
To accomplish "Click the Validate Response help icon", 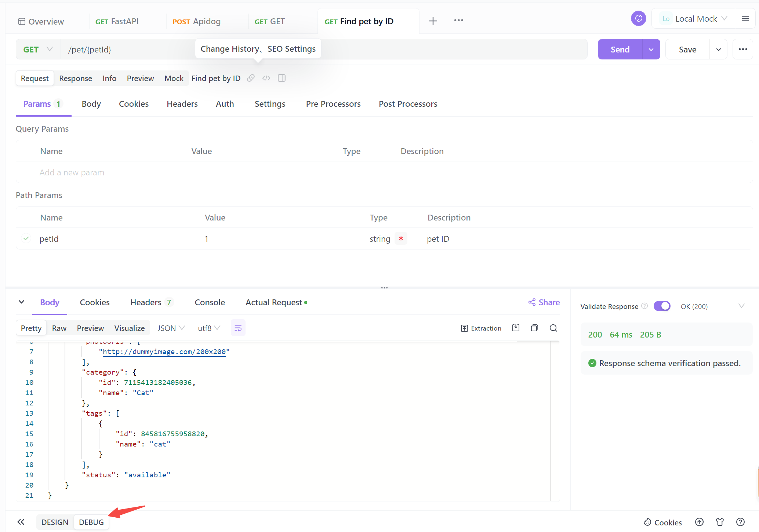I will [644, 306].
